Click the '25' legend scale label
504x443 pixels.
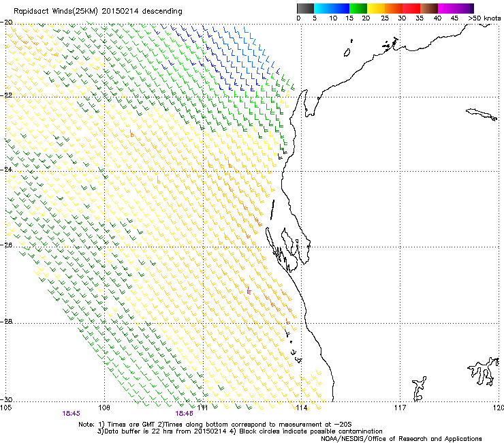(x=385, y=18)
